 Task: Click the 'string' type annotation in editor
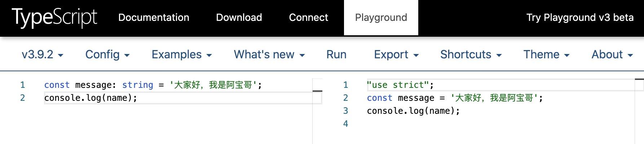point(137,85)
